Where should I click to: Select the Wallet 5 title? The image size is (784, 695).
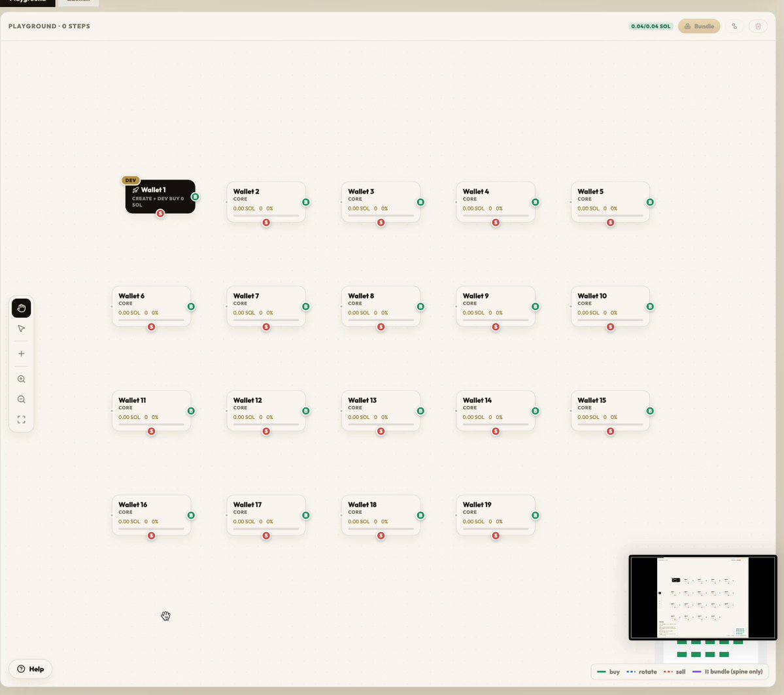pyautogui.click(x=590, y=192)
